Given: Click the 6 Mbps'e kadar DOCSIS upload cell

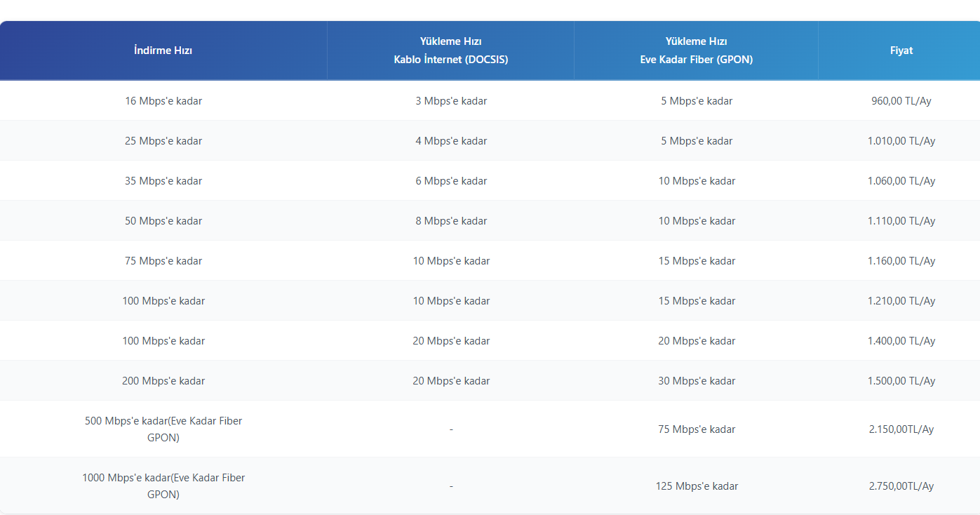Looking at the screenshot, I should point(451,181).
